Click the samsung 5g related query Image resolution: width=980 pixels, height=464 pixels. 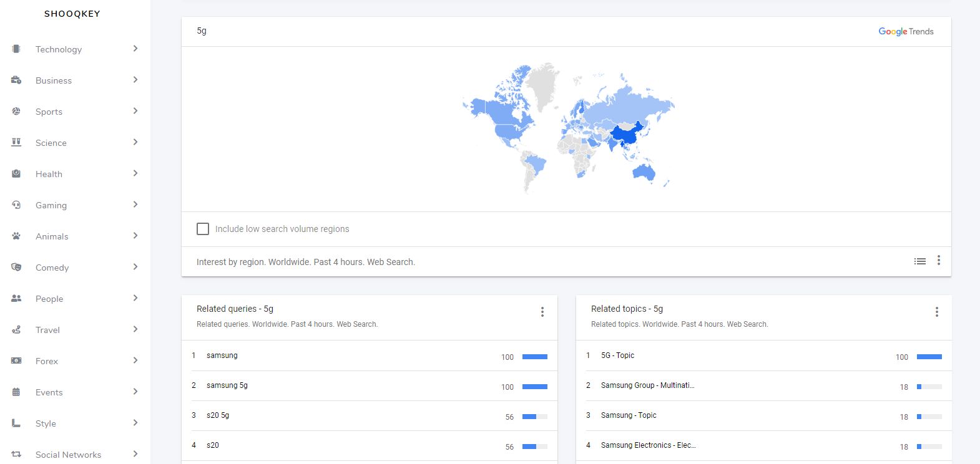[227, 385]
